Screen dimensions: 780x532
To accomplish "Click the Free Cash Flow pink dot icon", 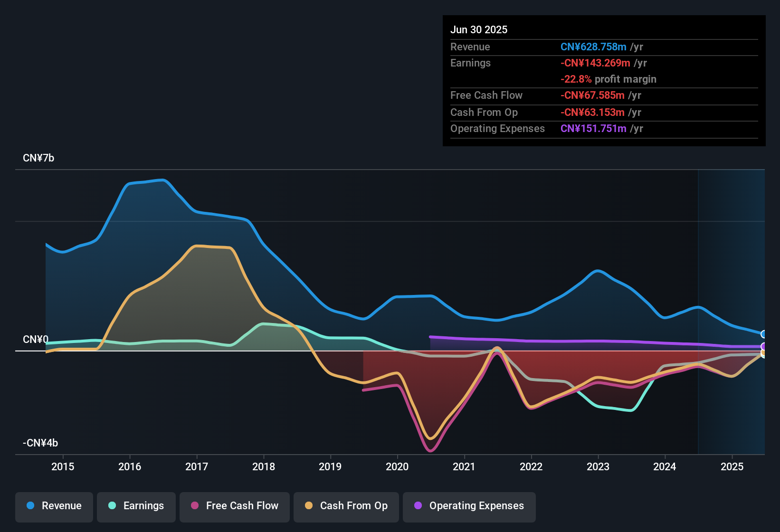I will point(195,506).
